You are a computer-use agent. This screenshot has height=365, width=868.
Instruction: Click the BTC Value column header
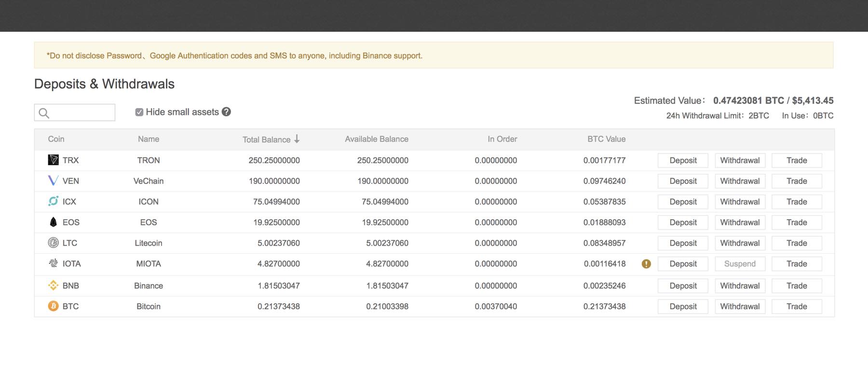click(x=606, y=139)
